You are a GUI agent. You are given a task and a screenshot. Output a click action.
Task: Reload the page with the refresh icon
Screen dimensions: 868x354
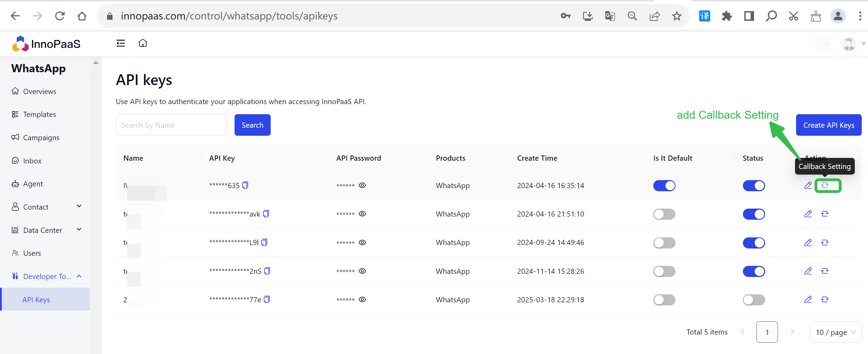tap(60, 16)
